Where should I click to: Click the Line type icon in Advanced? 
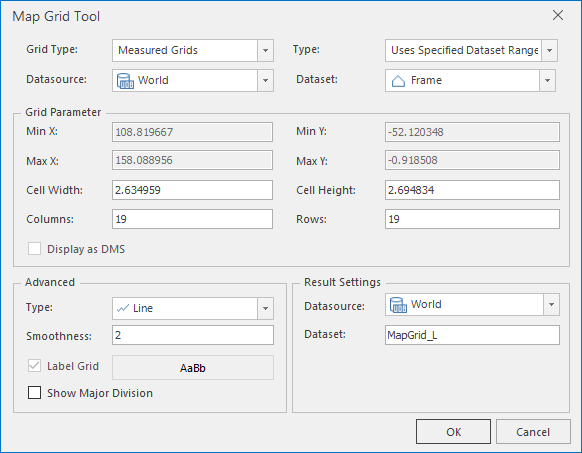(x=123, y=308)
